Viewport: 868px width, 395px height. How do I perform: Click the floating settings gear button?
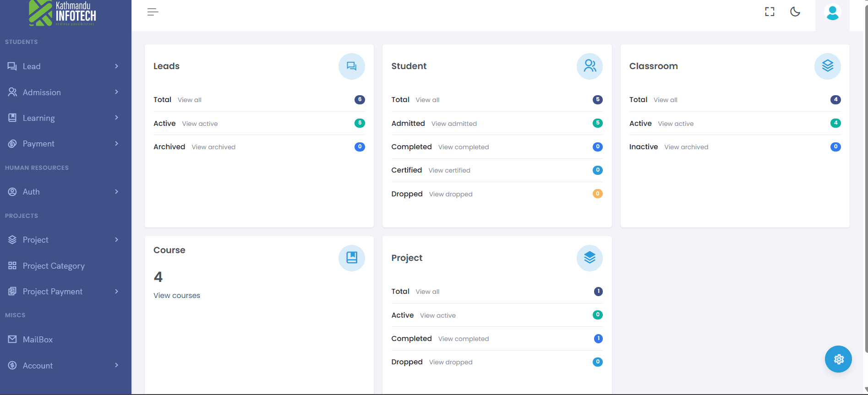(x=838, y=359)
